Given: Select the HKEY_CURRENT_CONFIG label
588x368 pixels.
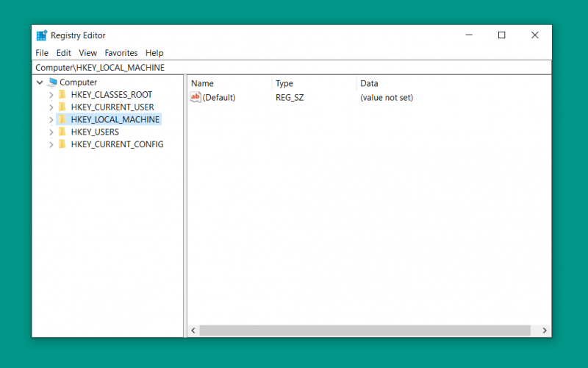Looking at the screenshot, I should pos(117,144).
